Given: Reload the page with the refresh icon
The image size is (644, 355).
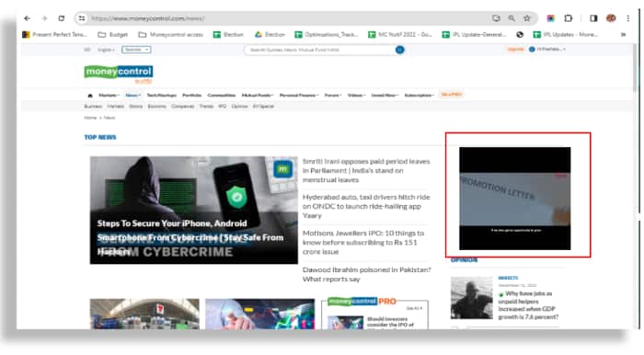Looking at the screenshot, I should (62, 18).
